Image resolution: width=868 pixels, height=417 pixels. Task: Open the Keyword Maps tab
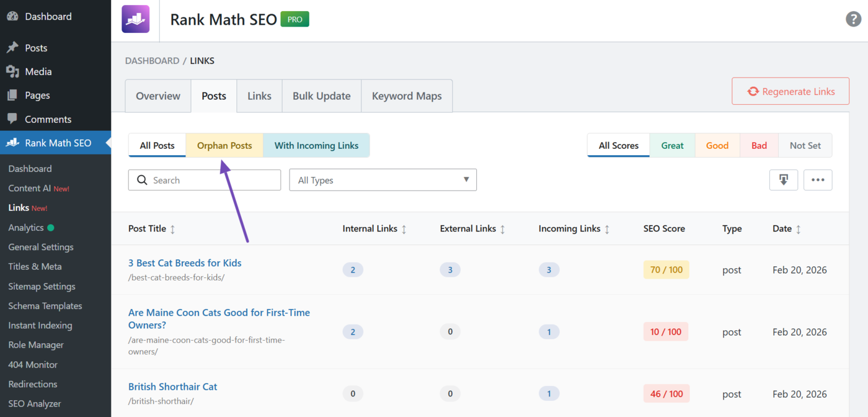click(x=407, y=96)
